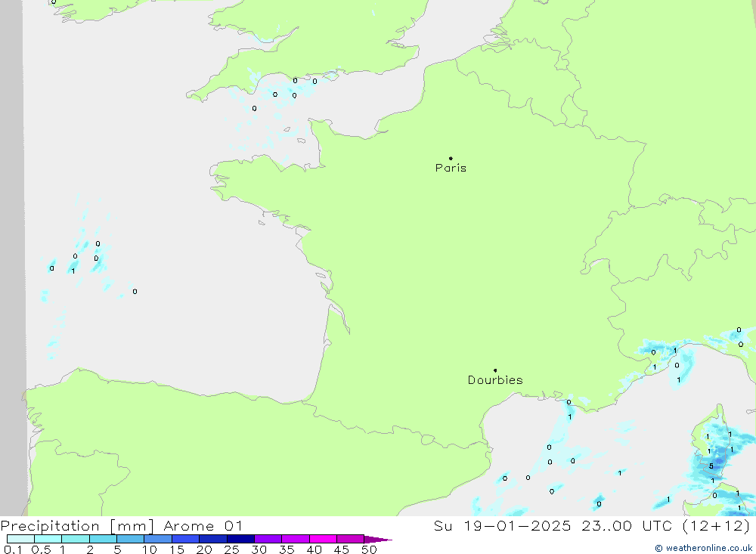
Task: Click the legend value label "50"
Action: tap(369, 549)
